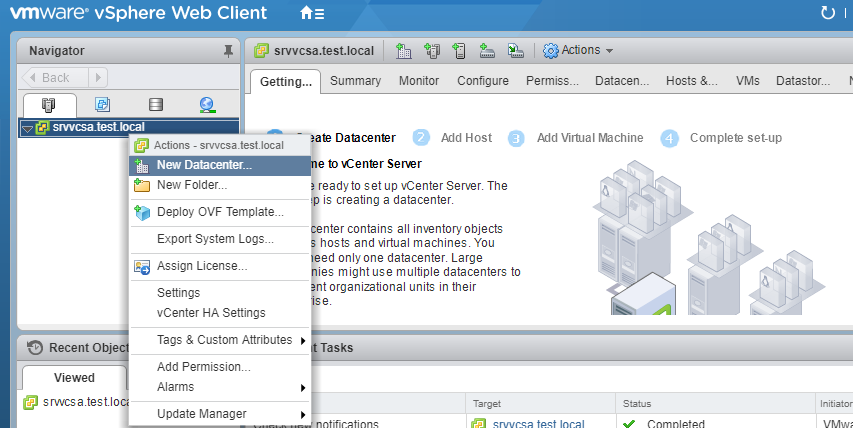Switch to Monitor tab
This screenshot has height=428, width=853.
(x=419, y=81)
